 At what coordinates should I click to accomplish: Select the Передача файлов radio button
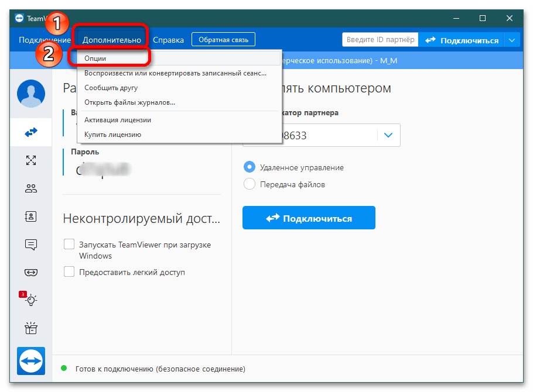click(x=250, y=184)
